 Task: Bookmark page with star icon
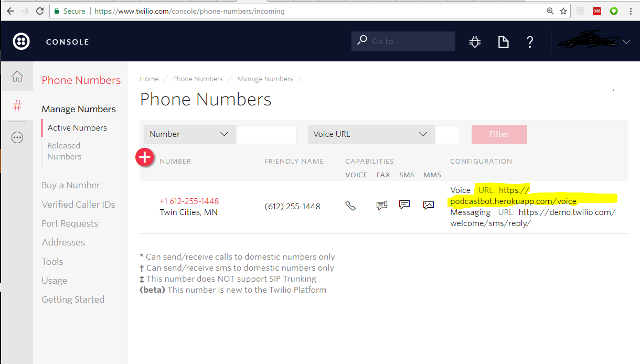[x=563, y=11]
